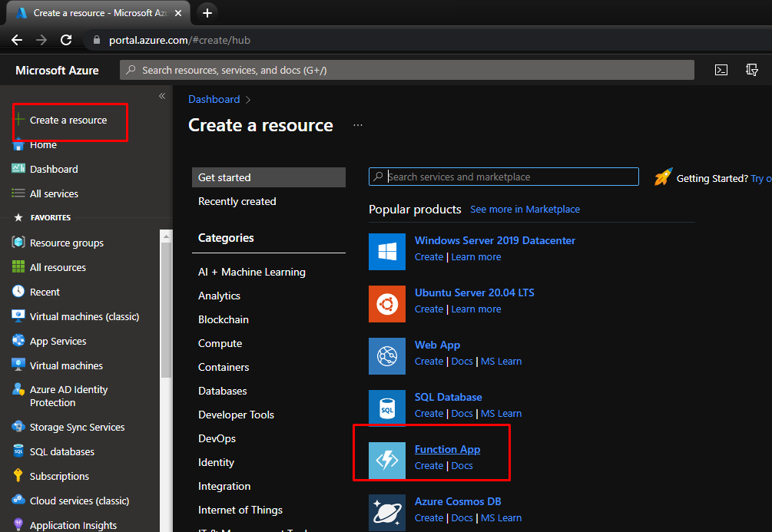Choose the AI + Machine Learning category
The image size is (772, 532).
[251, 272]
